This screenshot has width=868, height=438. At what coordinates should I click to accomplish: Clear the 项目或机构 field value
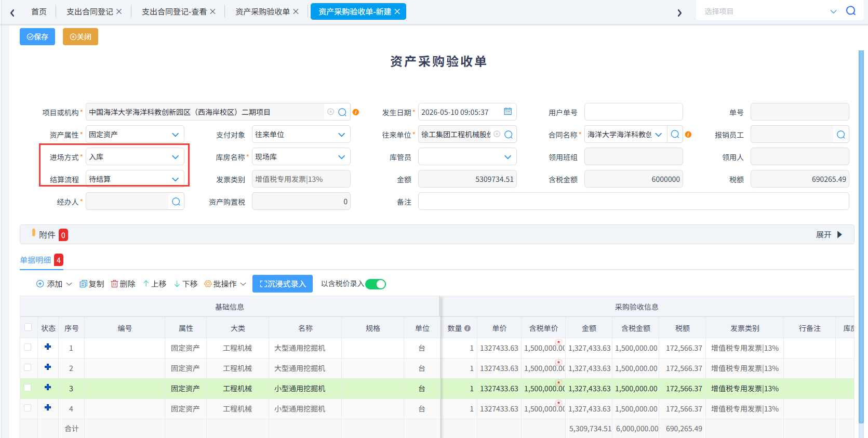click(x=330, y=112)
